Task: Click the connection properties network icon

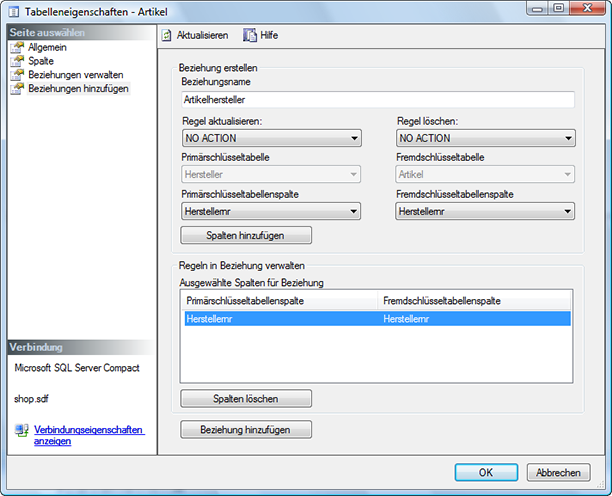Action: pos(22,430)
